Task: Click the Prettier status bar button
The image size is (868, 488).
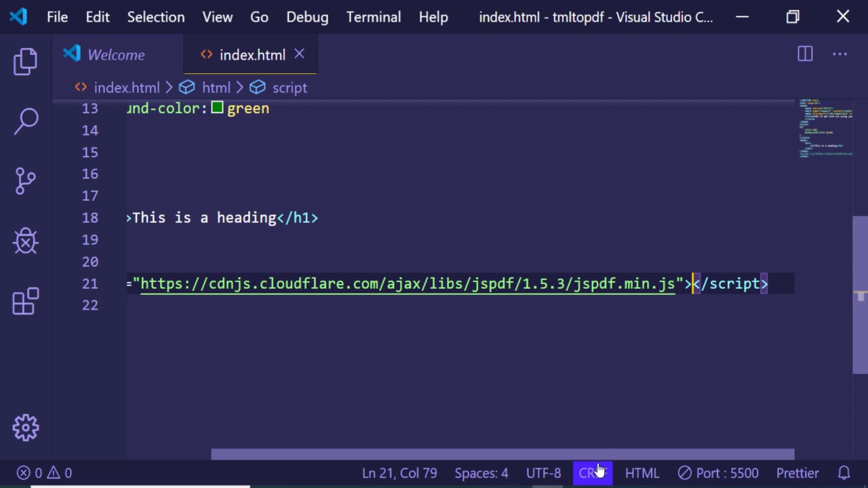Action: click(x=797, y=473)
